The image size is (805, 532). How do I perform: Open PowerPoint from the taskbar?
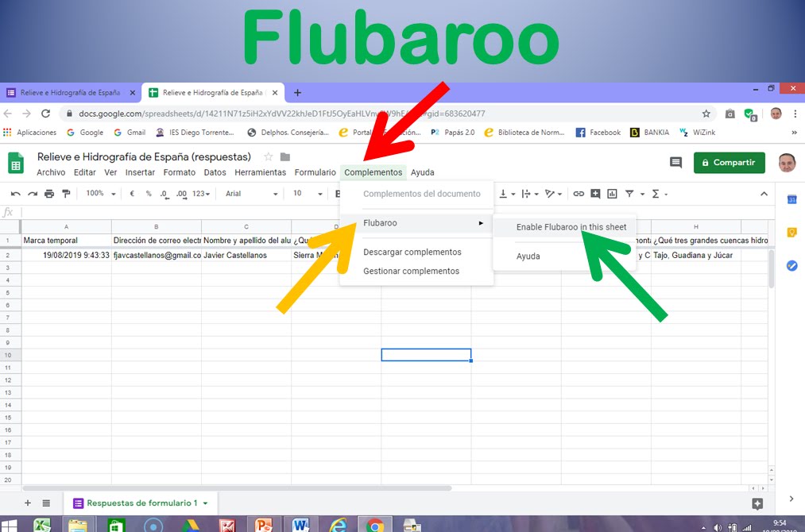point(263,525)
